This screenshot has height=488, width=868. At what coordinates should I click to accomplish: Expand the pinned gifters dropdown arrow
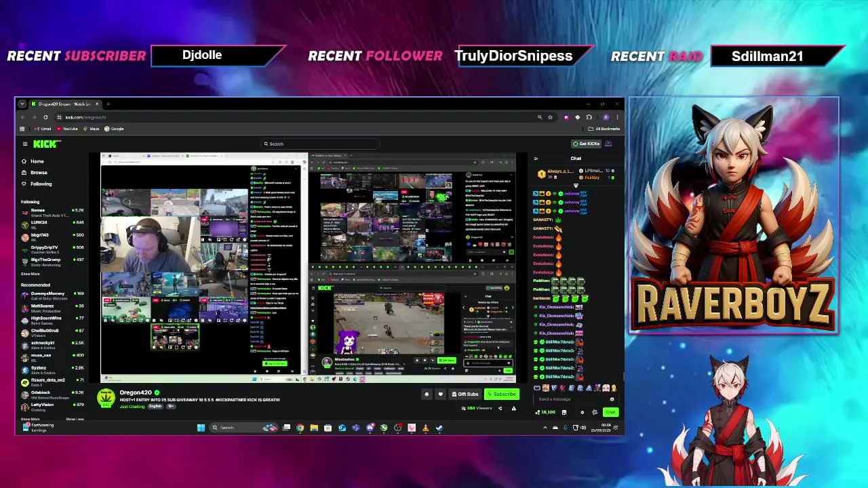(x=576, y=185)
